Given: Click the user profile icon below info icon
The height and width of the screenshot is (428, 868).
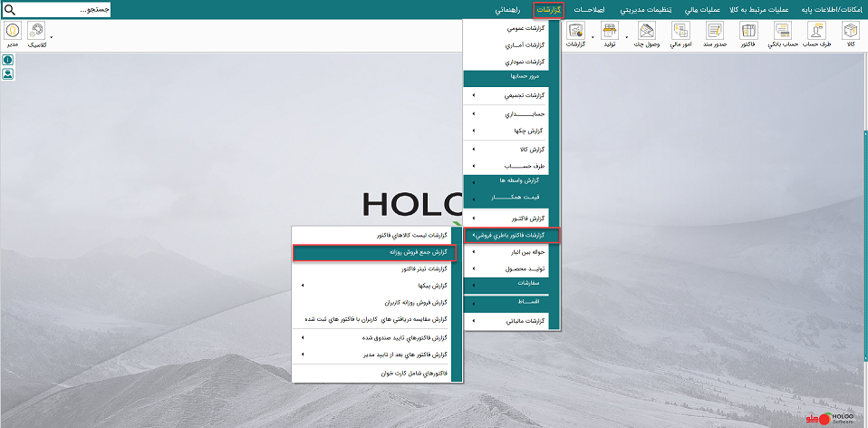Looking at the screenshot, I should (8, 73).
